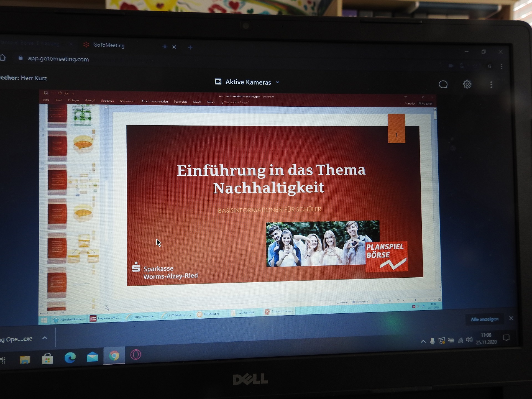Image resolution: width=532 pixels, height=399 pixels.
Task: Launch Opera browser from the taskbar
Action: [136, 355]
